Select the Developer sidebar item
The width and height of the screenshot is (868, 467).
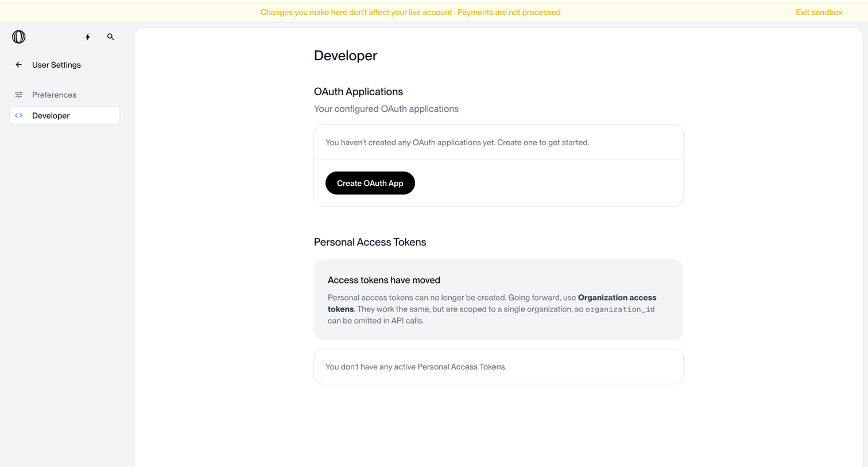(x=65, y=115)
